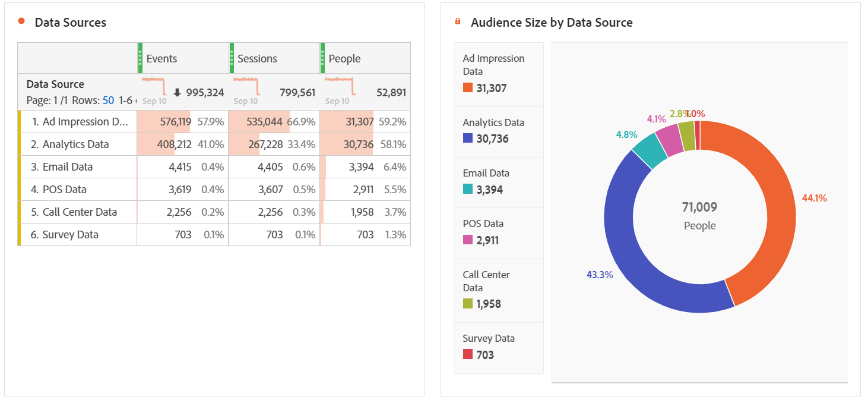Select the Sessions column header

(x=274, y=58)
